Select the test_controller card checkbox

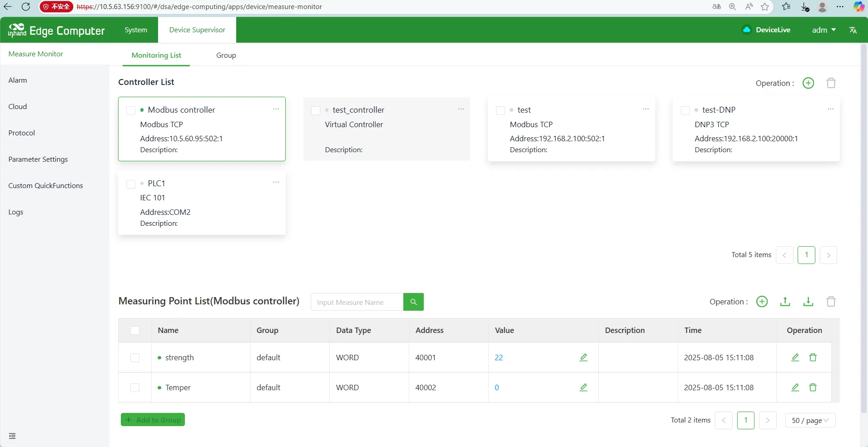[x=316, y=110]
